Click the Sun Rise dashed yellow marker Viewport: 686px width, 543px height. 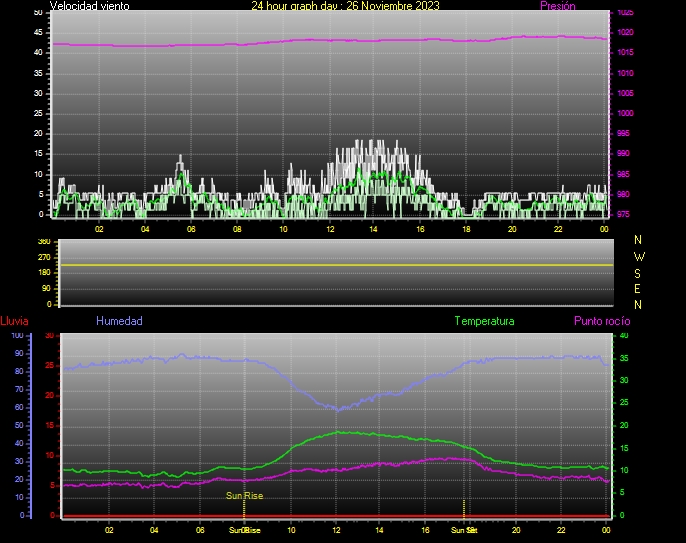click(244, 508)
